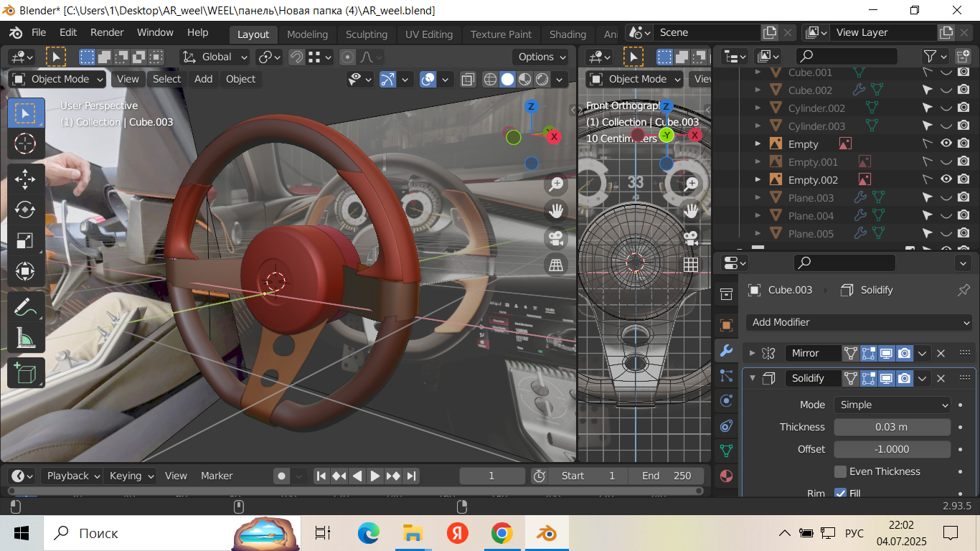The height and width of the screenshot is (551, 980).
Task: Hide Empty.002 using its eye icon
Action: (x=946, y=179)
